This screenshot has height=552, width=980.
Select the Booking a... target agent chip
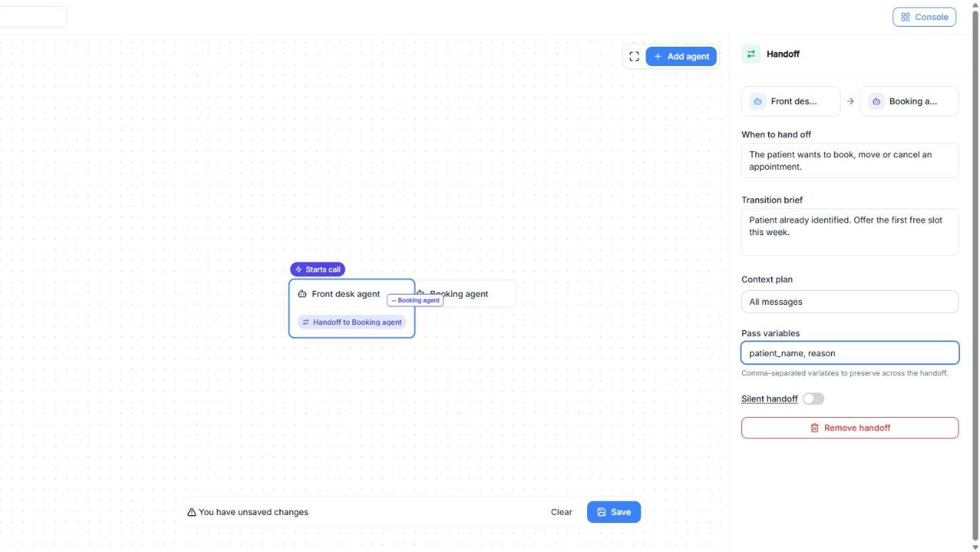pyautogui.click(x=909, y=102)
